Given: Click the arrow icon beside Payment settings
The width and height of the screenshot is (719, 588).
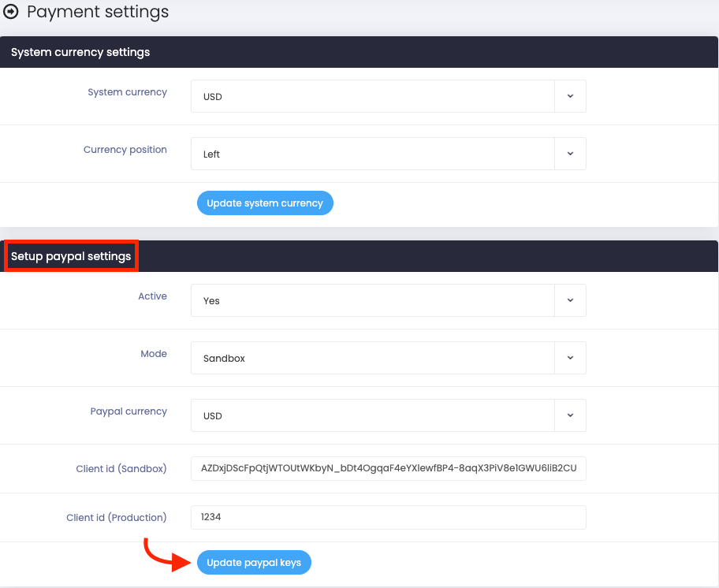Looking at the screenshot, I should (x=10, y=12).
